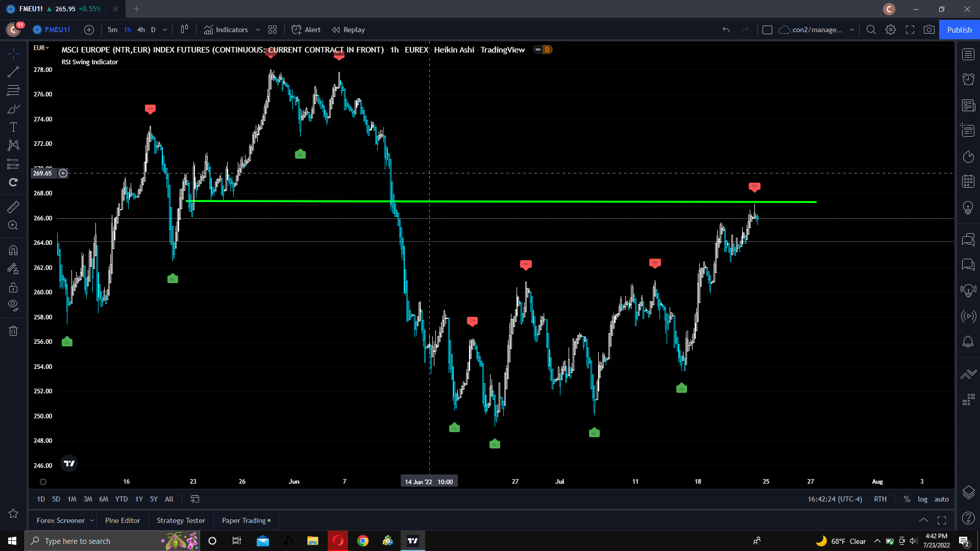This screenshot has height=551, width=980.
Task: Click the Publish button
Action: click(959, 30)
